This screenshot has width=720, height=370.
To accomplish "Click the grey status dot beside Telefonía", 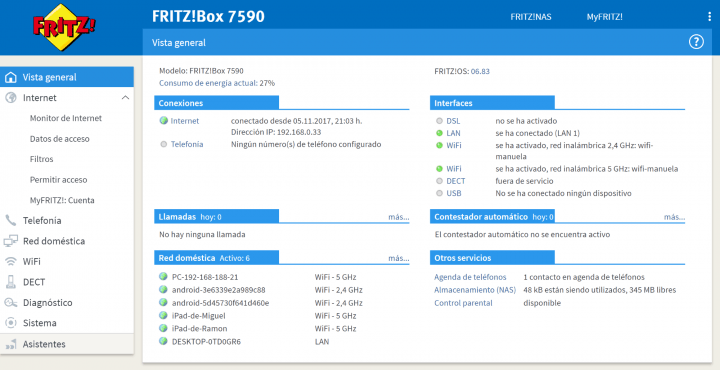I will [x=164, y=144].
